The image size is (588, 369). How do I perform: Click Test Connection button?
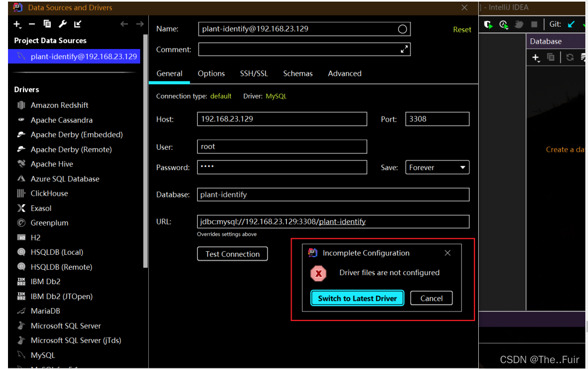232,254
